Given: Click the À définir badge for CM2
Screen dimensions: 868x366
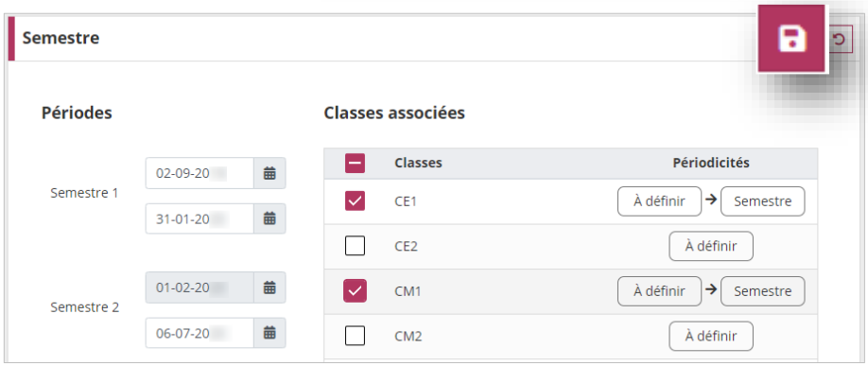Looking at the screenshot, I should [x=711, y=336].
